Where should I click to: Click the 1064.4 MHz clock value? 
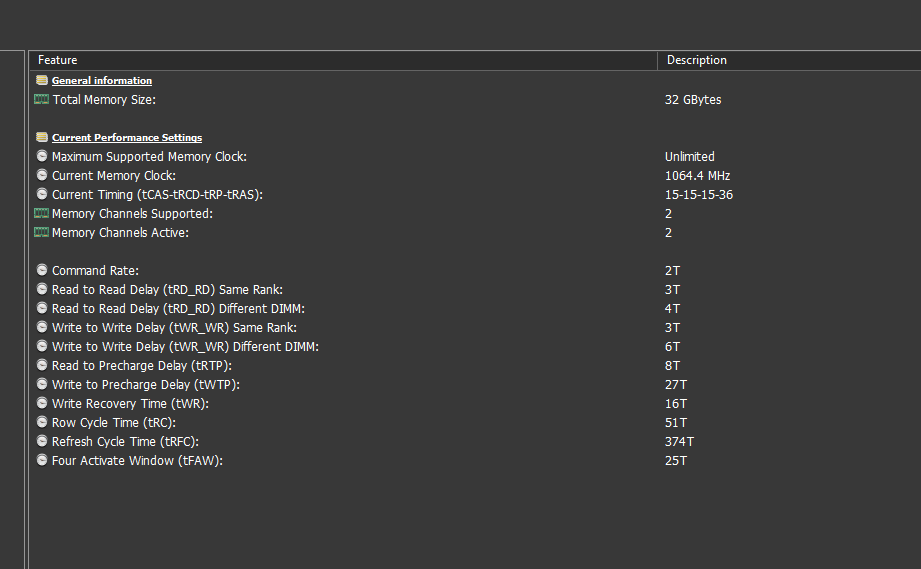(697, 176)
